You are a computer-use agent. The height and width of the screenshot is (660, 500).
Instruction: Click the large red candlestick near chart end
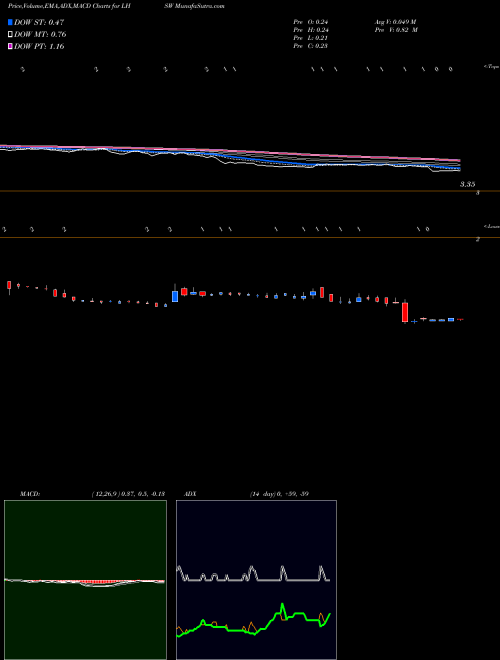click(405, 312)
